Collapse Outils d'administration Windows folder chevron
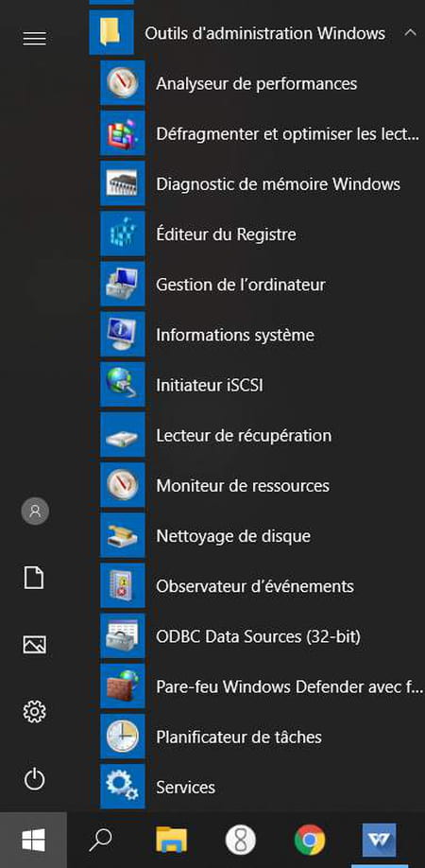The height and width of the screenshot is (868, 425). (x=410, y=33)
